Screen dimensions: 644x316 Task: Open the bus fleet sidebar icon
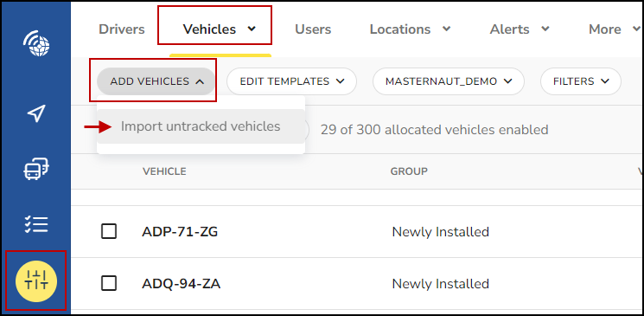pyautogui.click(x=36, y=169)
